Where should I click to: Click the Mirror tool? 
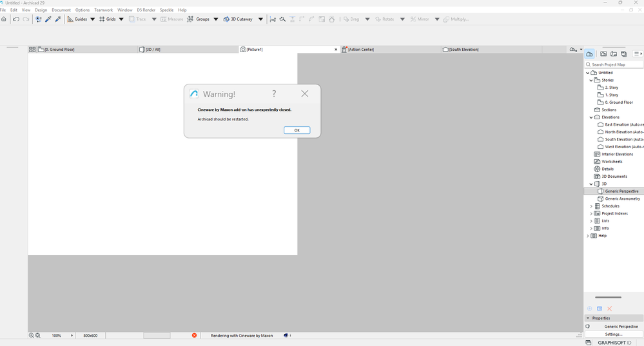(x=420, y=19)
